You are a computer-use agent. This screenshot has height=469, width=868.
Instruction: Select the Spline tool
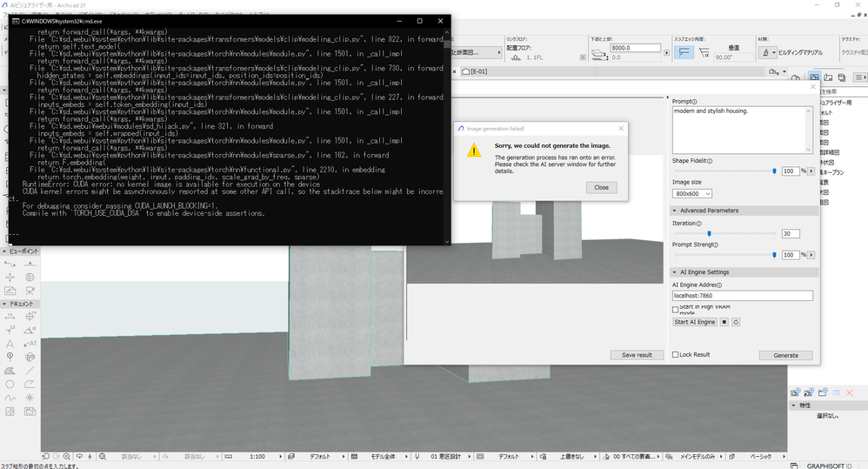10,398
